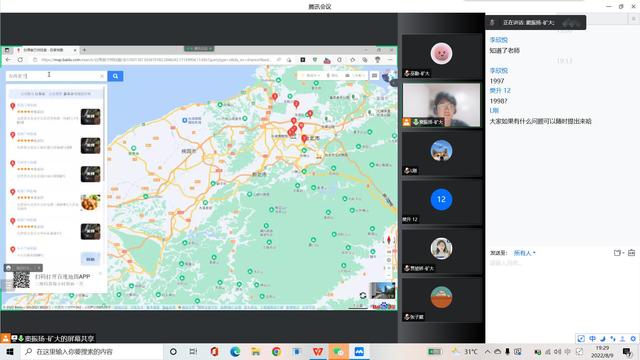The width and height of the screenshot is (640, 360).
Task: Launch Tencent Meeting from the taskbar
Action: click(359, 351)
